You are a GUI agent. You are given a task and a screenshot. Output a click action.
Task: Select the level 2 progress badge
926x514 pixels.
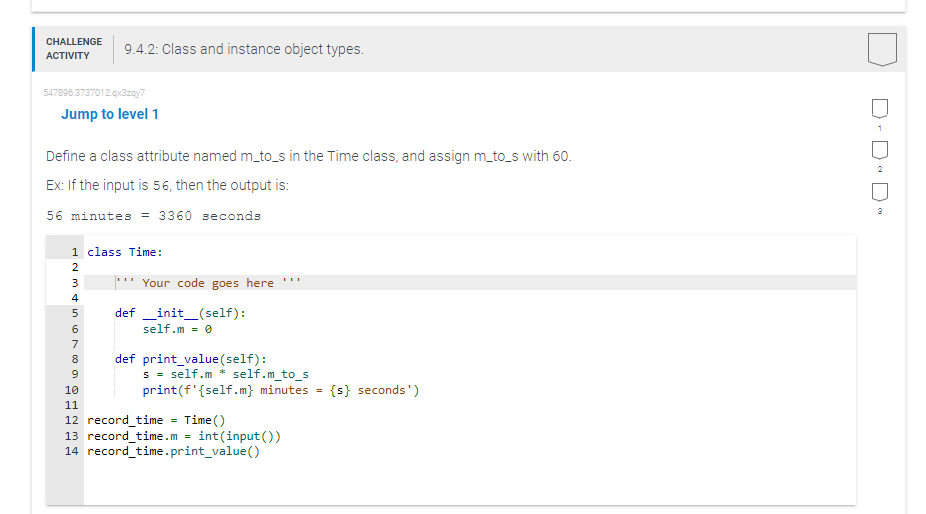coord(879,150)
